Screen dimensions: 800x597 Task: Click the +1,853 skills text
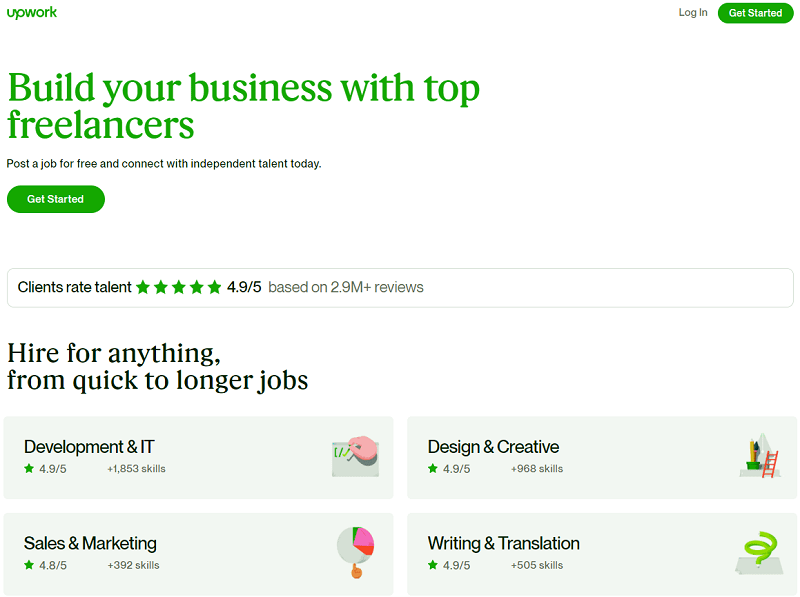tap(136, 469)
